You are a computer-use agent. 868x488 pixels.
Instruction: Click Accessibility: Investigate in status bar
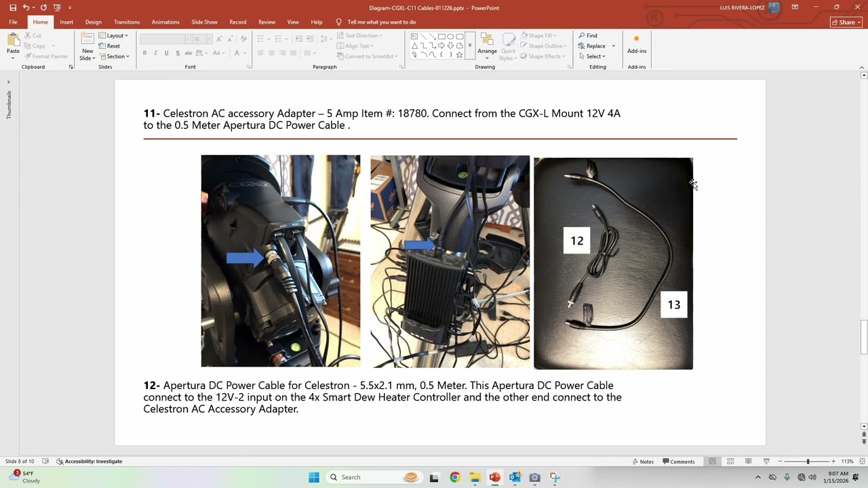click(89, 462)
